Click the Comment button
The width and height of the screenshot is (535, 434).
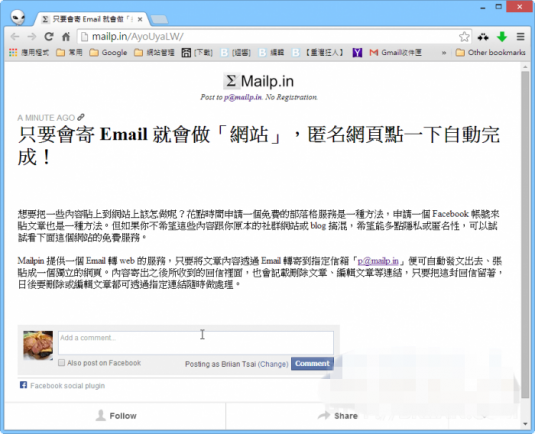312,363
